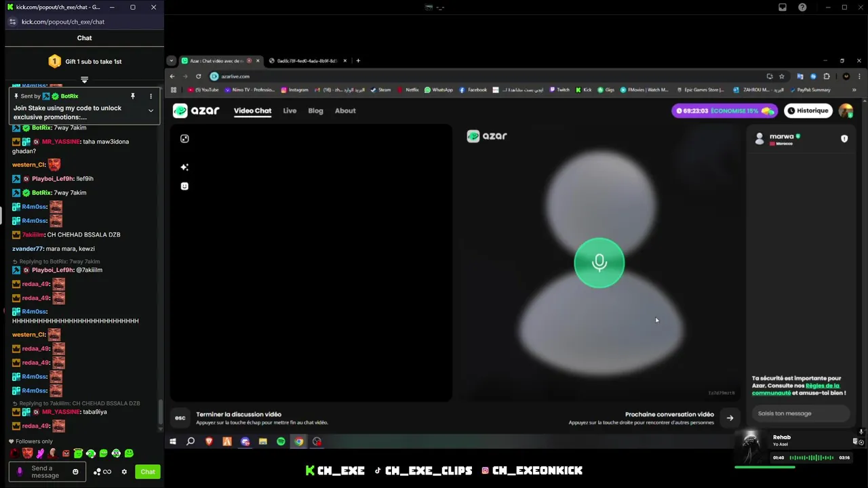This screenshot has height=488, width=868.
Task: Expand the hidden bookmarks overflow chevron
Action: [x=854, y=89]
